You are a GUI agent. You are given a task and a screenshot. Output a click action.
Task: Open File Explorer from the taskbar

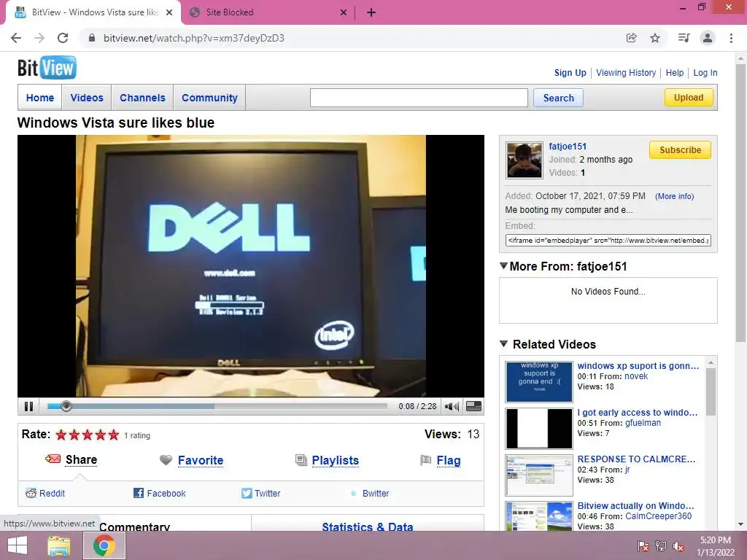[x=59, y=545]
